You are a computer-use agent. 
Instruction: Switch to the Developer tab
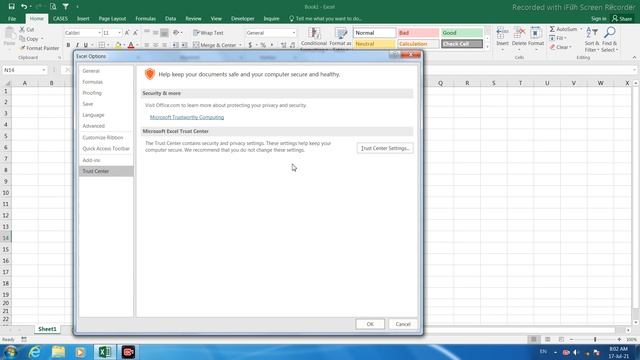coord(242,19)
